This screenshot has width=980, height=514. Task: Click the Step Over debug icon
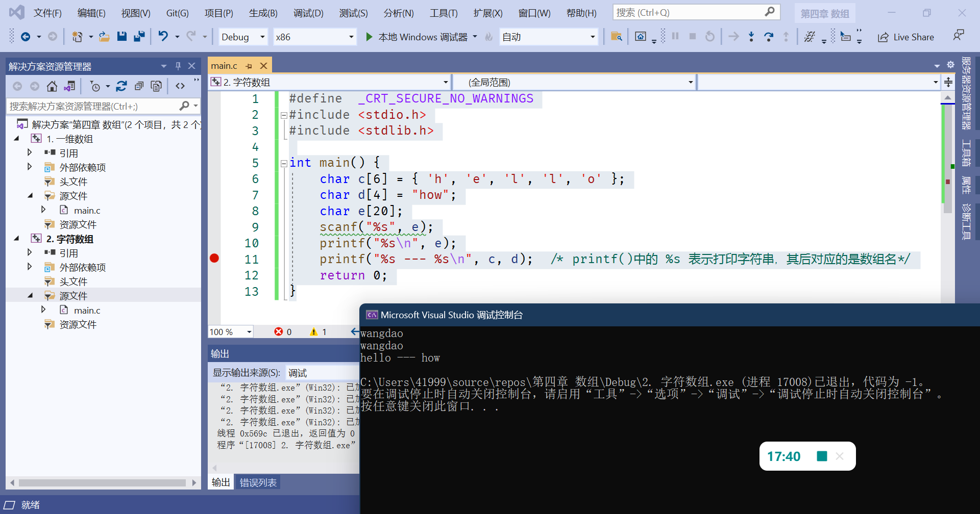click(768, 37)
